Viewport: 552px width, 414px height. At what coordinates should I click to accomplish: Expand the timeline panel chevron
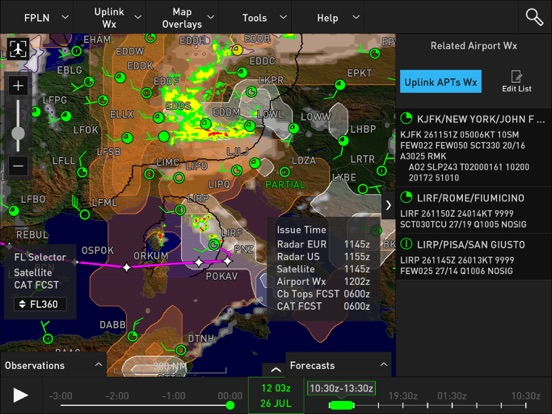pos(276,370)
